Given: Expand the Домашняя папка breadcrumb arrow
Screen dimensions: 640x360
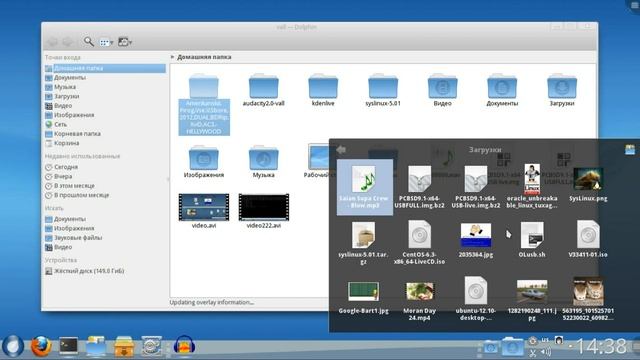Looking at the screenshot, I should coord(172,57).
